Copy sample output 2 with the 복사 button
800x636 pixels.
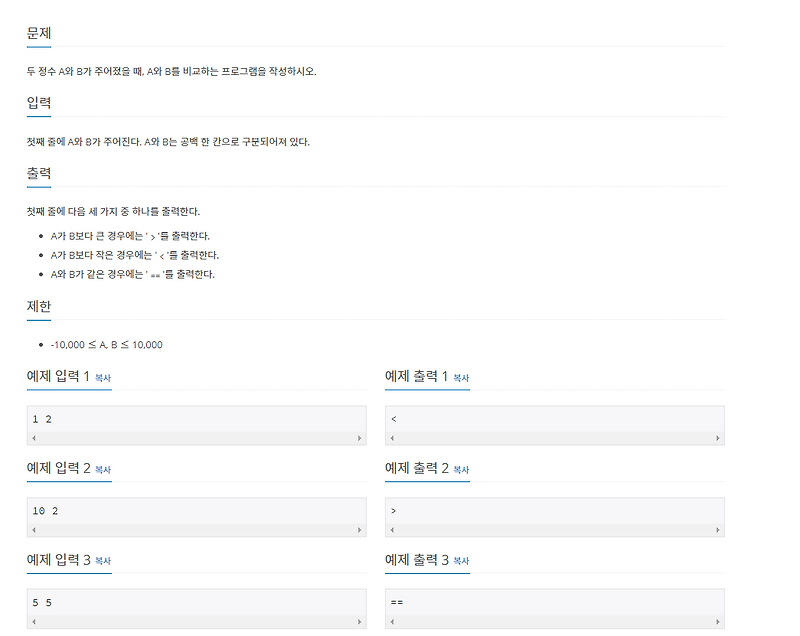(x=459, y=469)
